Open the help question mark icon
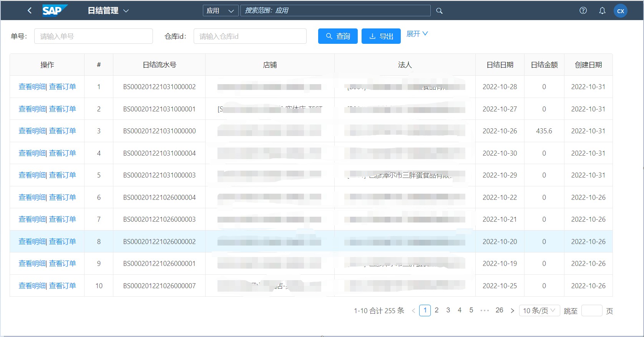 (x=583, y=11)
